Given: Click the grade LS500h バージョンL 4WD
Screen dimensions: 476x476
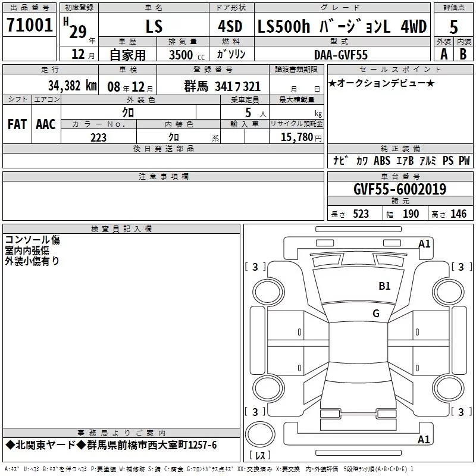Looking at the screenshot, I should click(342, 26).
